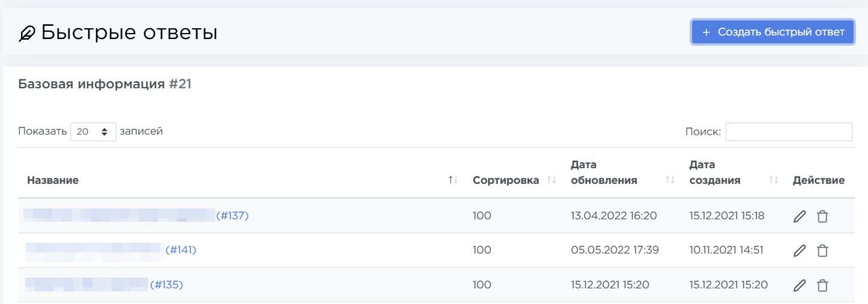Edit the quick reply #137
Screen dimensions: 868x304
(x=799, y=216)
